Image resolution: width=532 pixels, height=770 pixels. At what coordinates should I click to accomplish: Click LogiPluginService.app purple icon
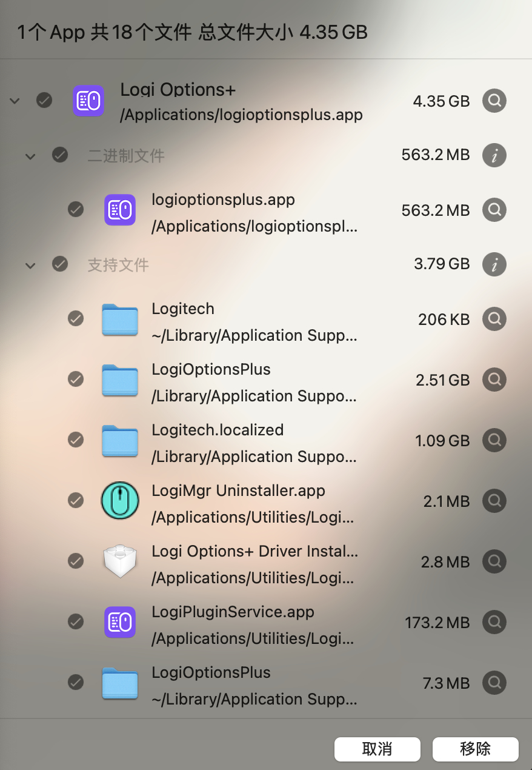pos(120,622)
